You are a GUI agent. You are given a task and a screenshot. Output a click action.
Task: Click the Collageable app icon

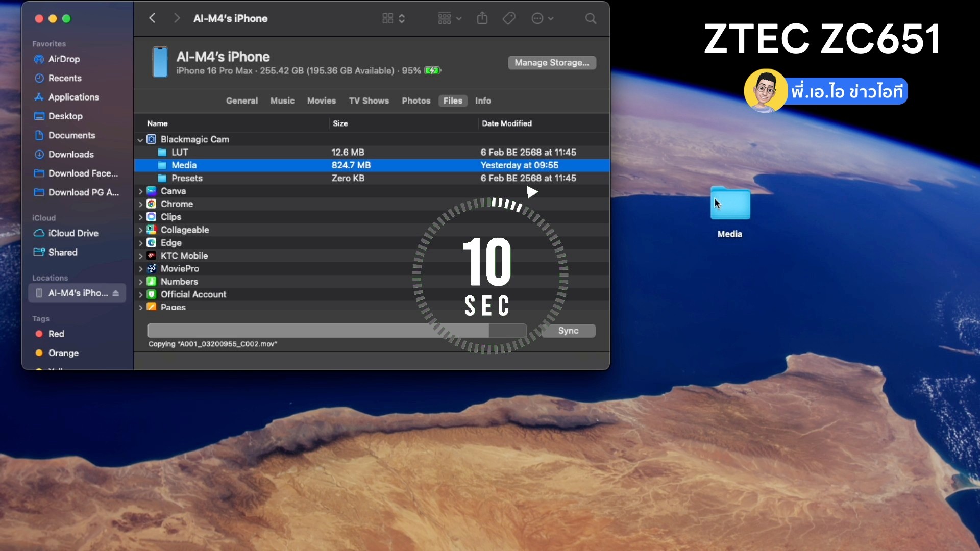(x=152, y=230)
